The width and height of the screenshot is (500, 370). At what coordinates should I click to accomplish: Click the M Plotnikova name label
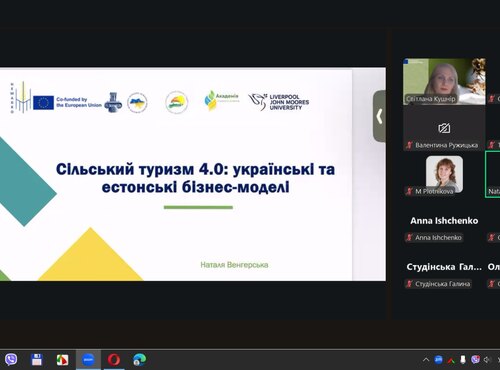[434, 191]
